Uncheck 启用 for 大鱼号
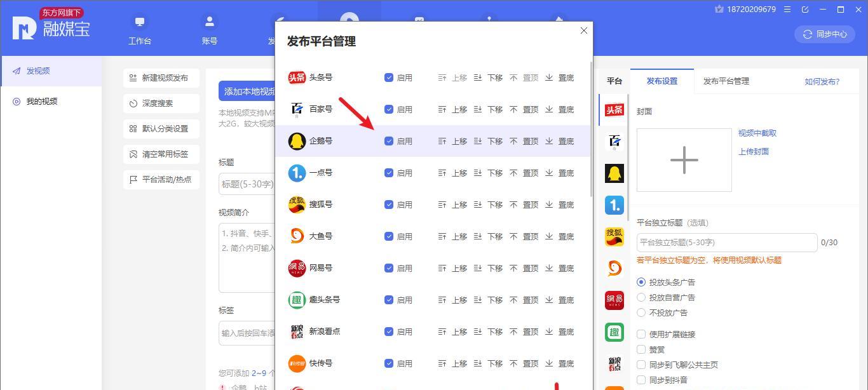The width and height of the screenshot is (868, 390). coord(389,236)
